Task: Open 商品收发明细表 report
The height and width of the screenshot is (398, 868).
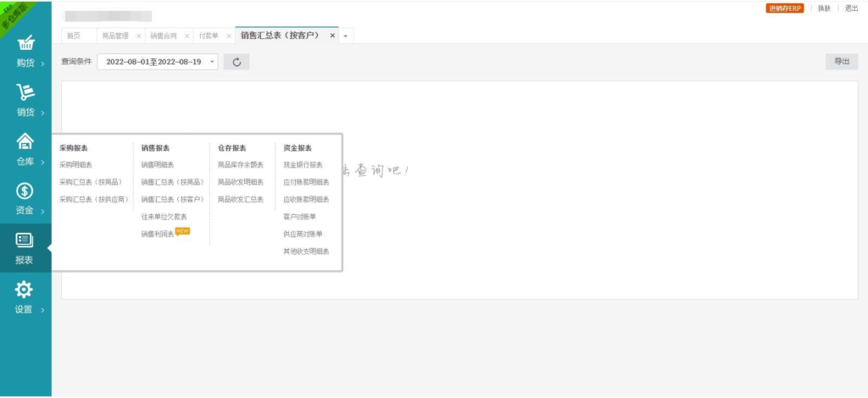Action: 241,182
